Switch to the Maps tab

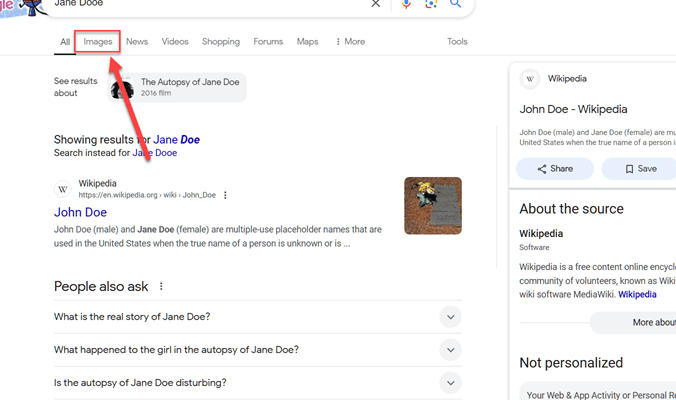[307, 42]
